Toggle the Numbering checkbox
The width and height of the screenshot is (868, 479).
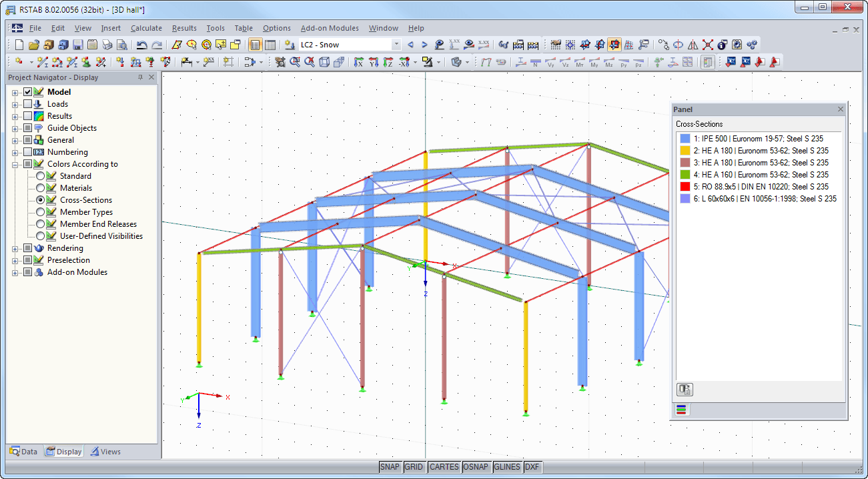27,152
